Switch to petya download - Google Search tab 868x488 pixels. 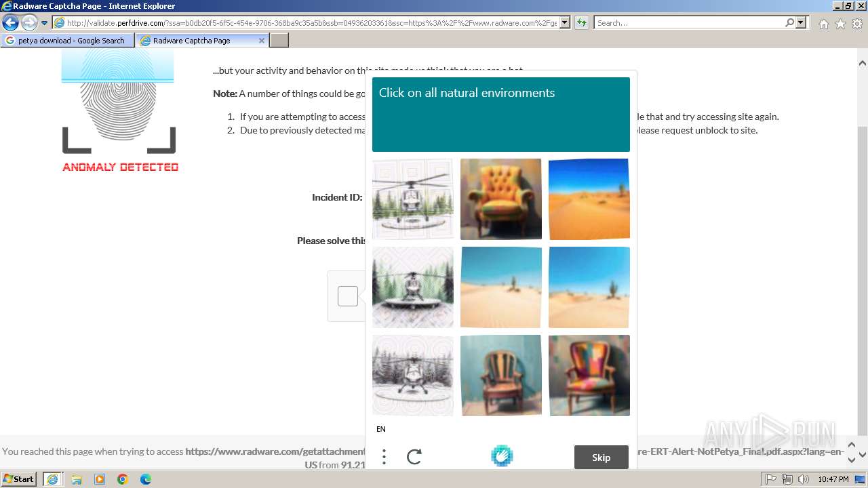(66, 41)
